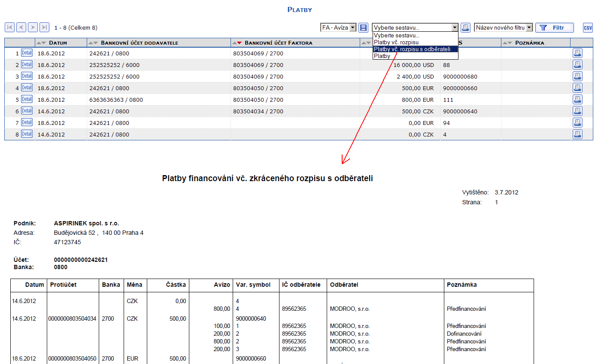Go to the next page arrow
Viewport: 601px width, 364px height.
coord(33,27)
